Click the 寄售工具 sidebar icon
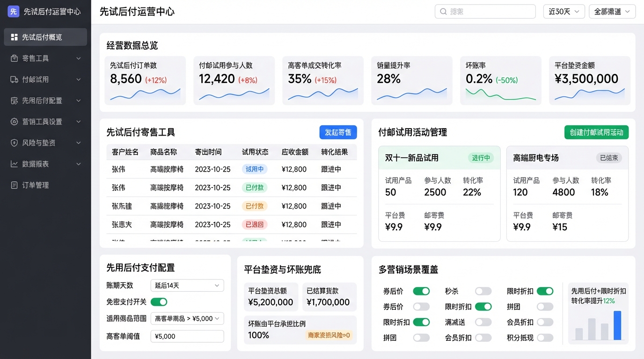This screenshot has width=644, height=359. (14, 58)
